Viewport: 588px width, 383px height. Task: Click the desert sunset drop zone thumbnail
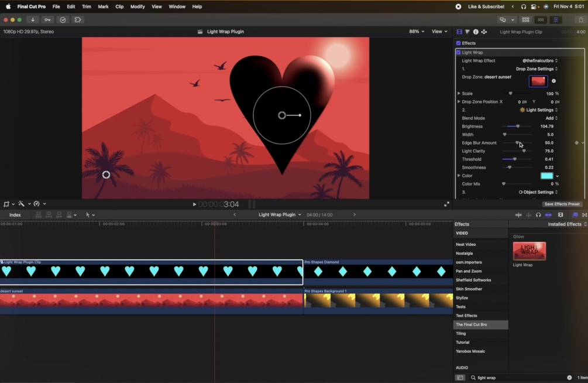(x=538, y=81)
